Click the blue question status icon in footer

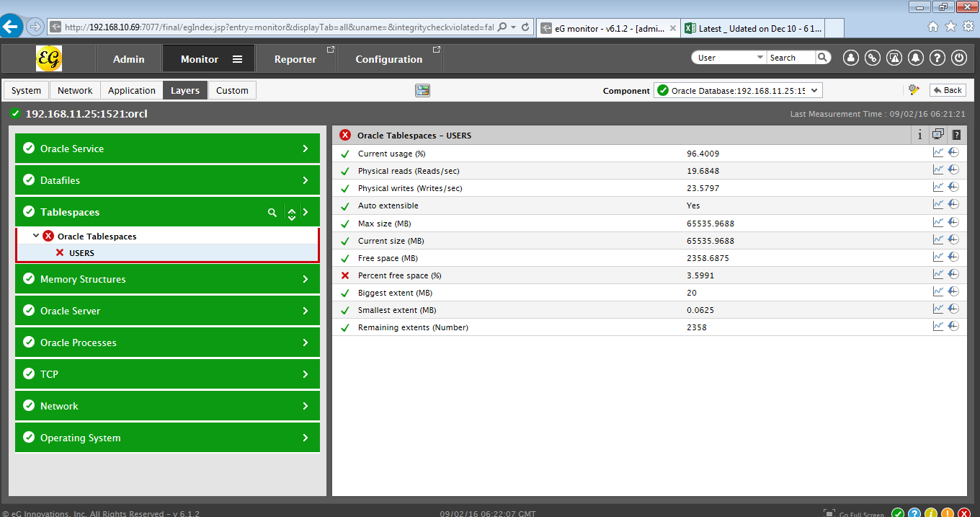914,514
